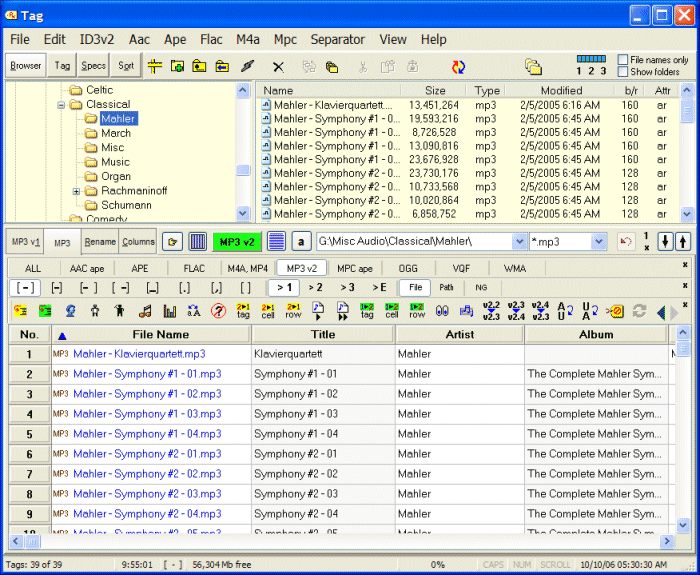Click the green MP3 v2 button
The image size is (700, 575).
tap(237, 242)
